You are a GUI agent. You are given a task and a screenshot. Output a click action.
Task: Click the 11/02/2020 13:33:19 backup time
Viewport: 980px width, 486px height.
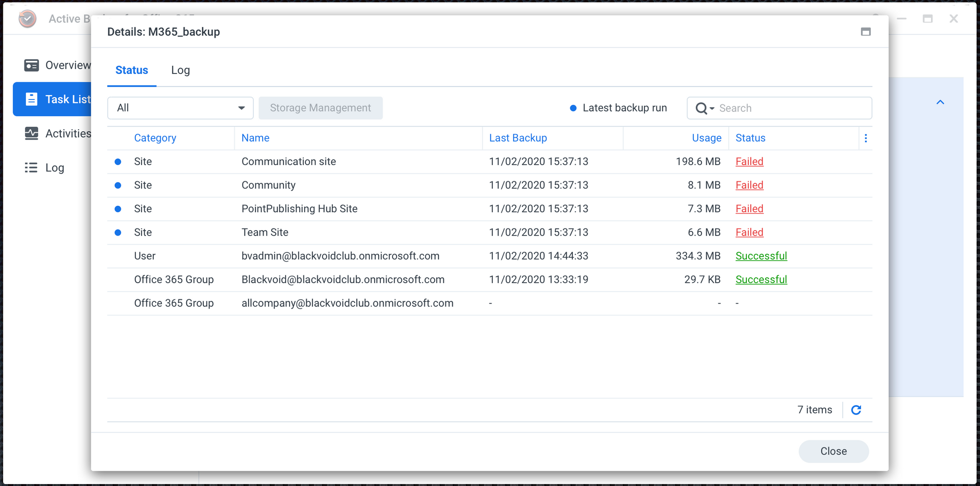pos(539,279)
